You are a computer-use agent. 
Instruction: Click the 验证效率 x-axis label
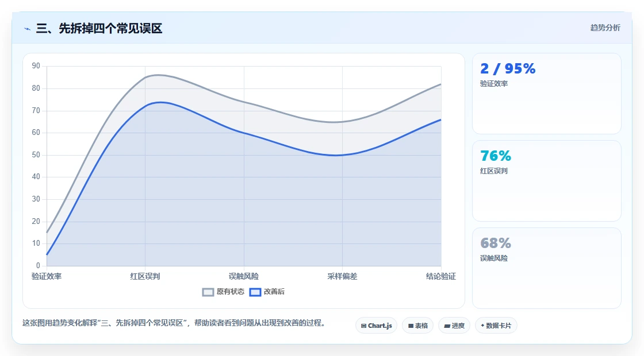(x=47, y=276)
